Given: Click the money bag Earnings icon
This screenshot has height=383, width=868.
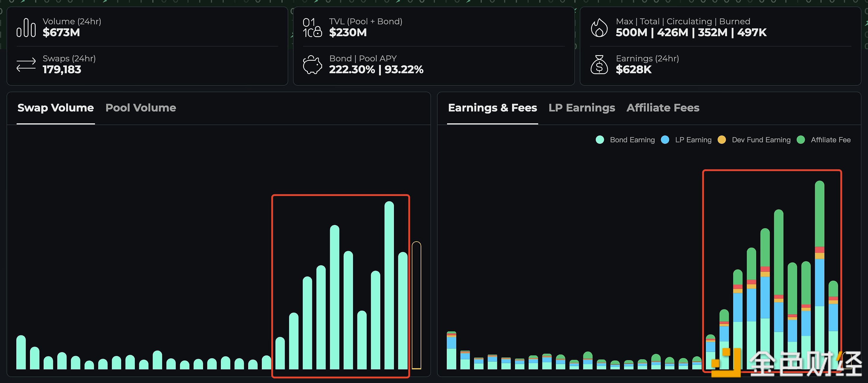Looking at the screenshot, I should point(599,65).
